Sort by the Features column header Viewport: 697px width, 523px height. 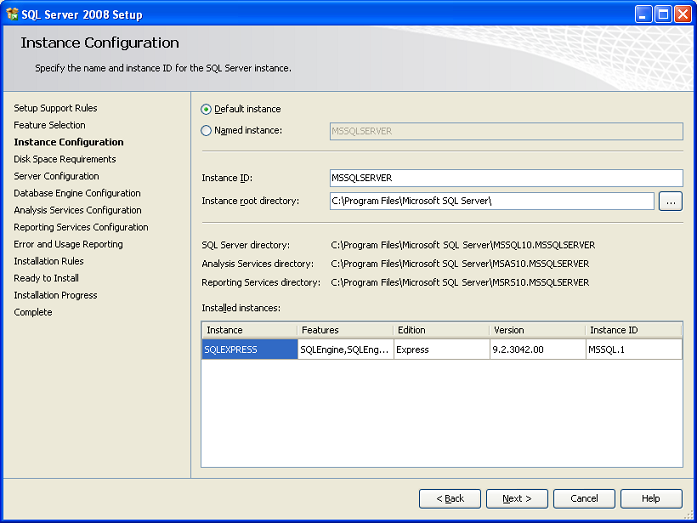[x=345, y=330]
